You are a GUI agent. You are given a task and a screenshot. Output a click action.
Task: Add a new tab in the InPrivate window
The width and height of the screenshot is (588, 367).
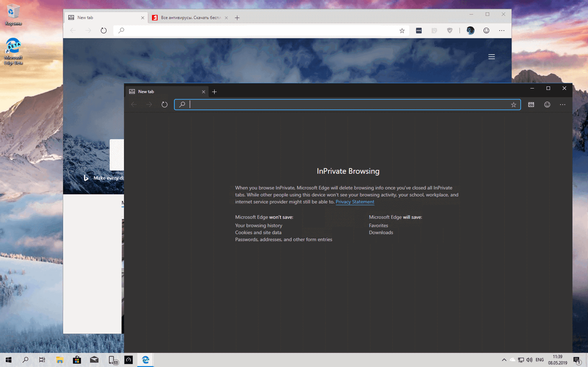(214, 92)
